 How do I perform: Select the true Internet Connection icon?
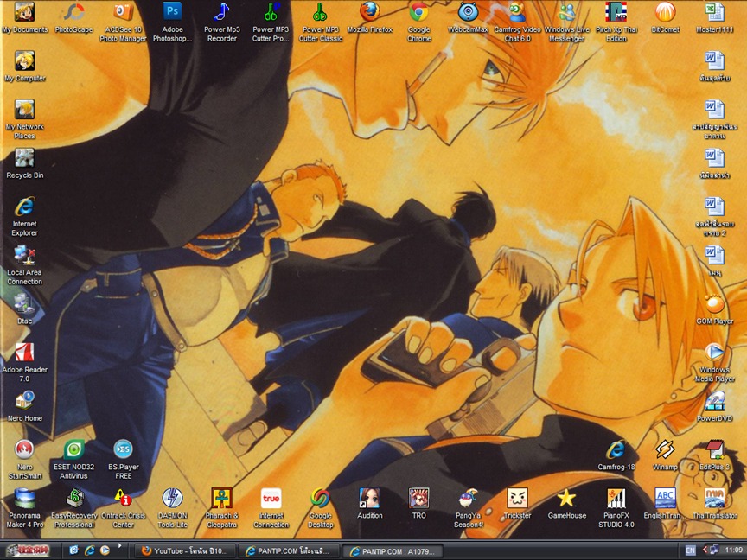click(271, 508)
